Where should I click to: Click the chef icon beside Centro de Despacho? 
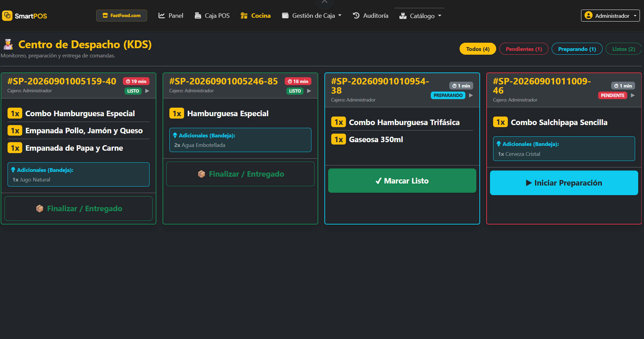tap(8, 44)
